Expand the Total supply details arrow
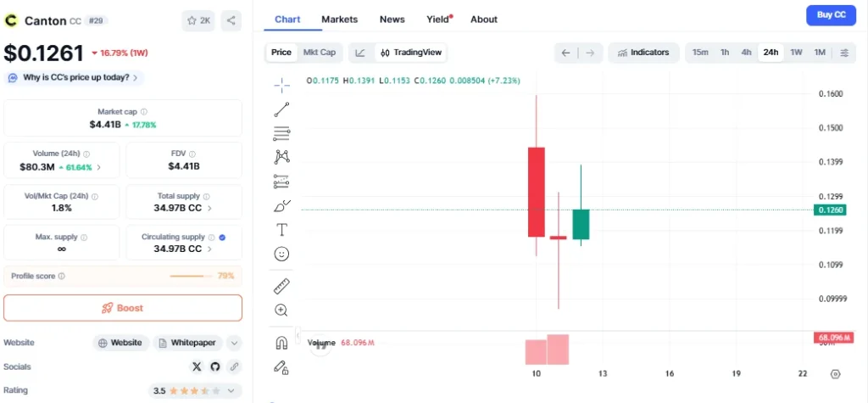This screenshot has height=403, width=868. coord(209,208)
